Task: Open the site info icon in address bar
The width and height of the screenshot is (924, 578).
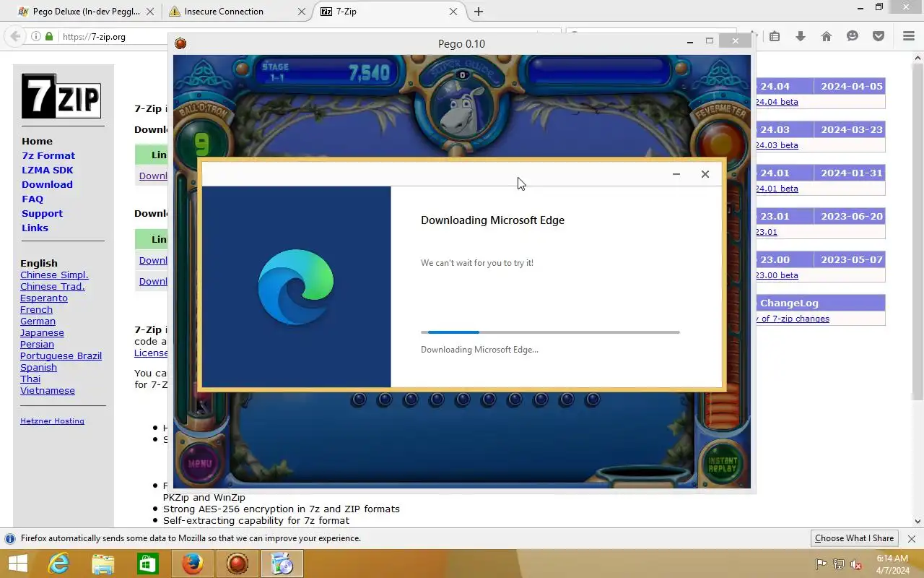Action: pyautogui.click(x=35, y=36)
